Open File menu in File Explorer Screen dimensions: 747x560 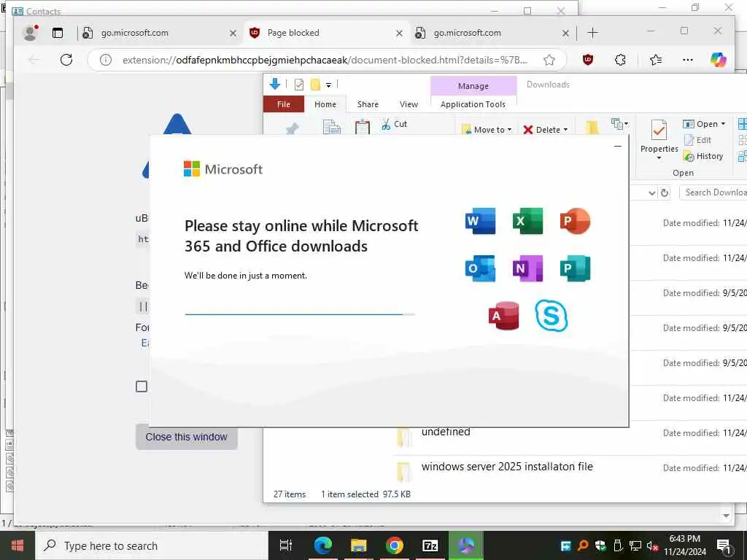pyautogui.click(x=284, y=104)
